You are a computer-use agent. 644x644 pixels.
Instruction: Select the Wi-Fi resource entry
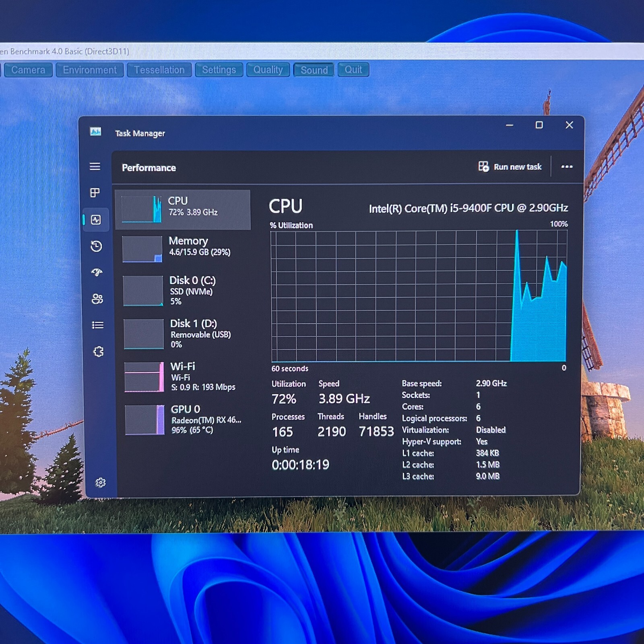tap(185, 377)
